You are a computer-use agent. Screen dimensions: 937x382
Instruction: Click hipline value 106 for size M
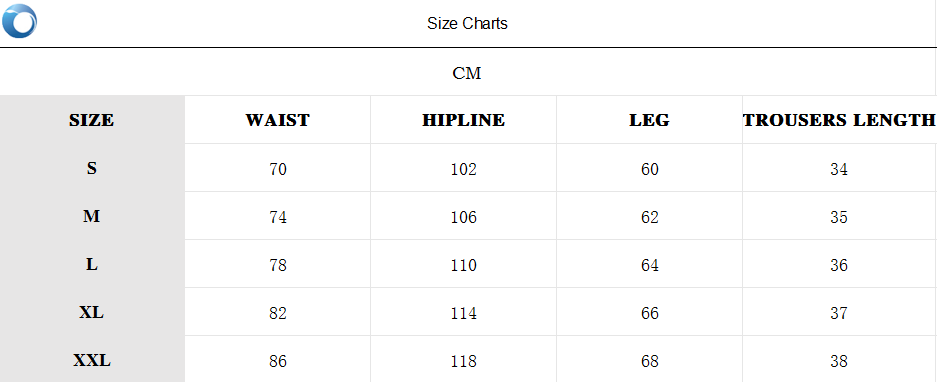click(464, 217)
